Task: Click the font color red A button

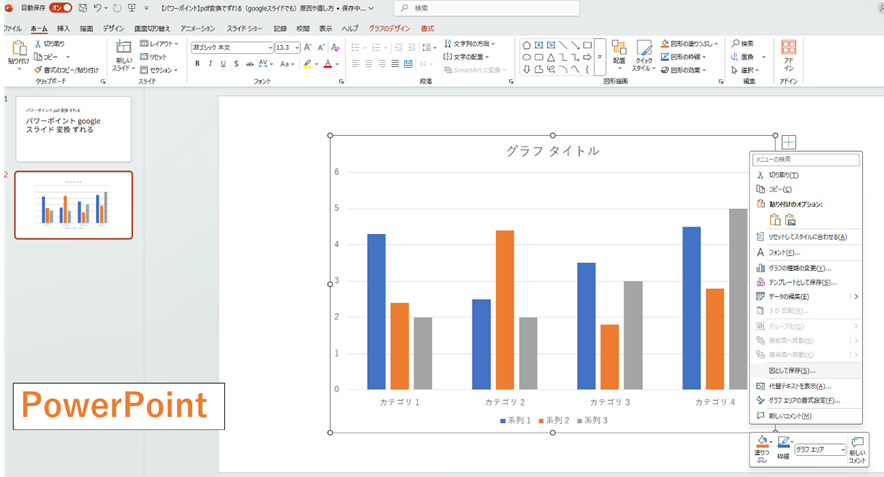Action: click(327, 64)
